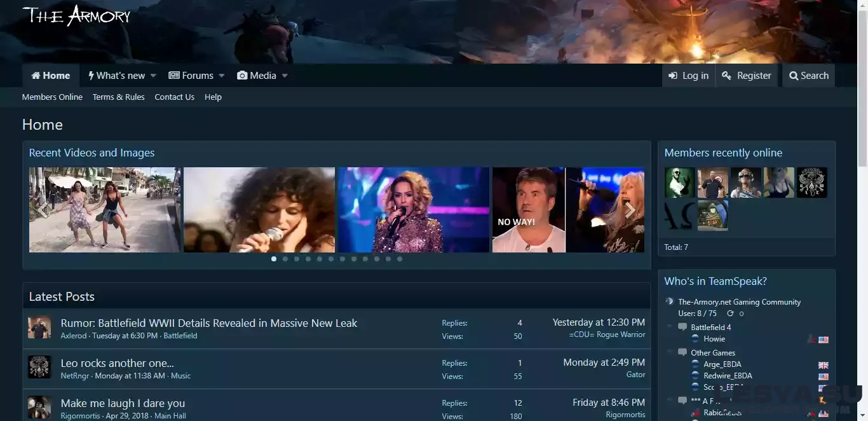This screenshot has width=868, height=421.
Task: Expand the What's new dropdown arrow
Action: click(153, 76)
